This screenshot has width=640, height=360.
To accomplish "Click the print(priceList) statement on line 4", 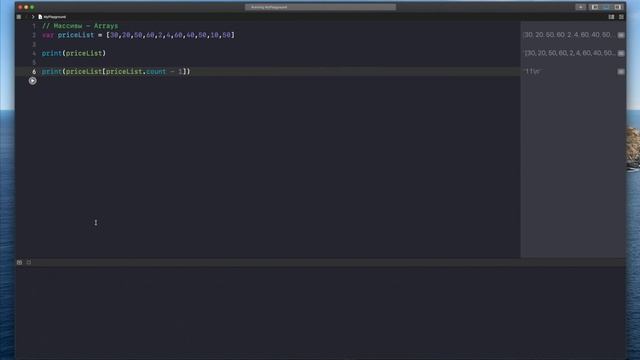I will (74, 53).
